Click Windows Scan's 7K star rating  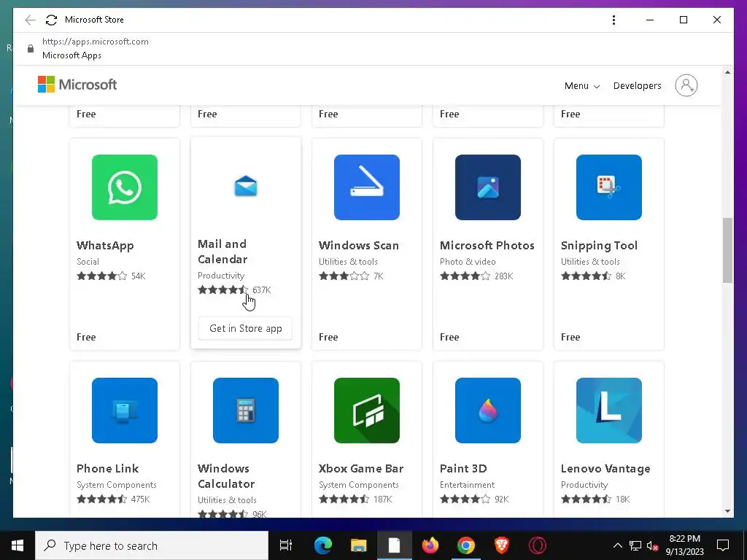[x=351, y=276]
